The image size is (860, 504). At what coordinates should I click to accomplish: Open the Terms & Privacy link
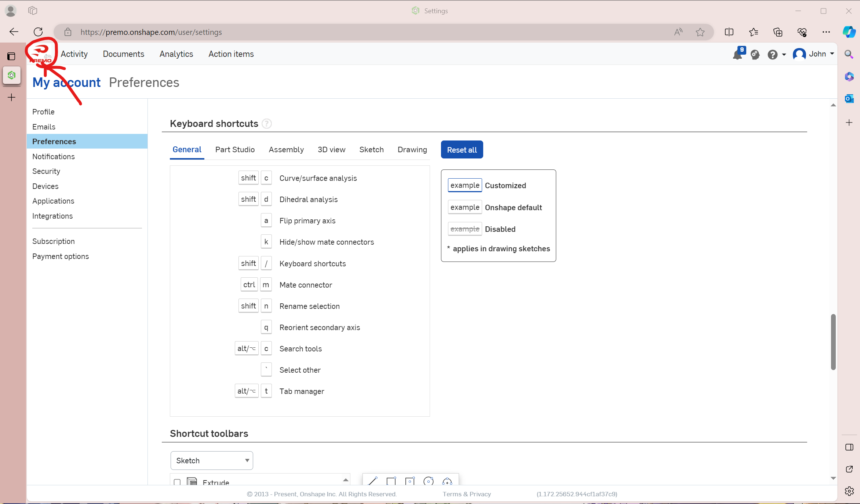click(x=466, y=494)
